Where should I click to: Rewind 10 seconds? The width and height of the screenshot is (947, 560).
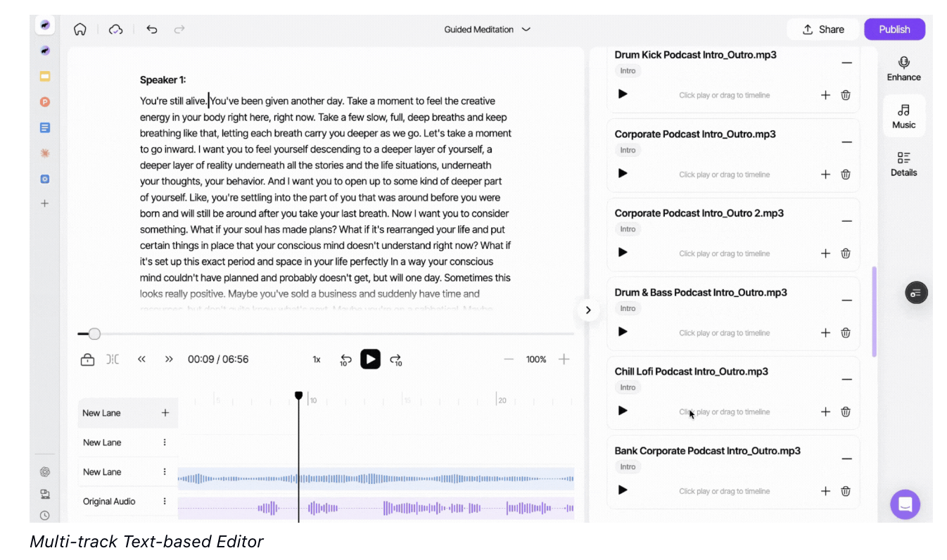tap(345, 359)
